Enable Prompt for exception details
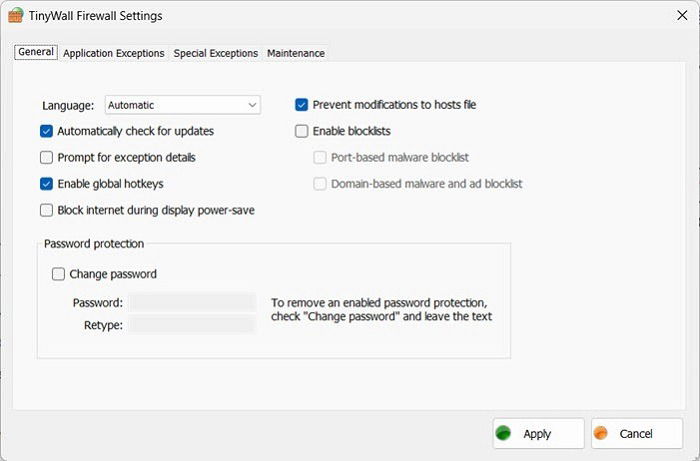Viewport: 700px width, 461px height. [x=46, y=158]
